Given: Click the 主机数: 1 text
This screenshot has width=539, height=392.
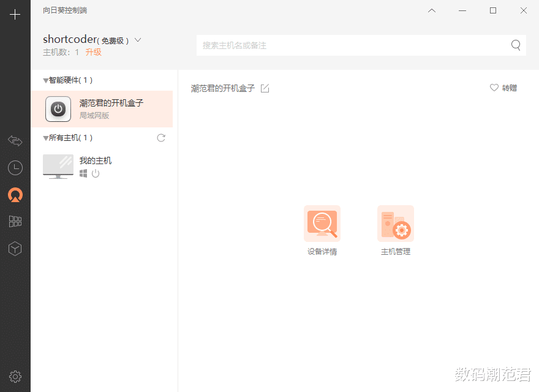Looking at the screenshot, I should (61, 52).
